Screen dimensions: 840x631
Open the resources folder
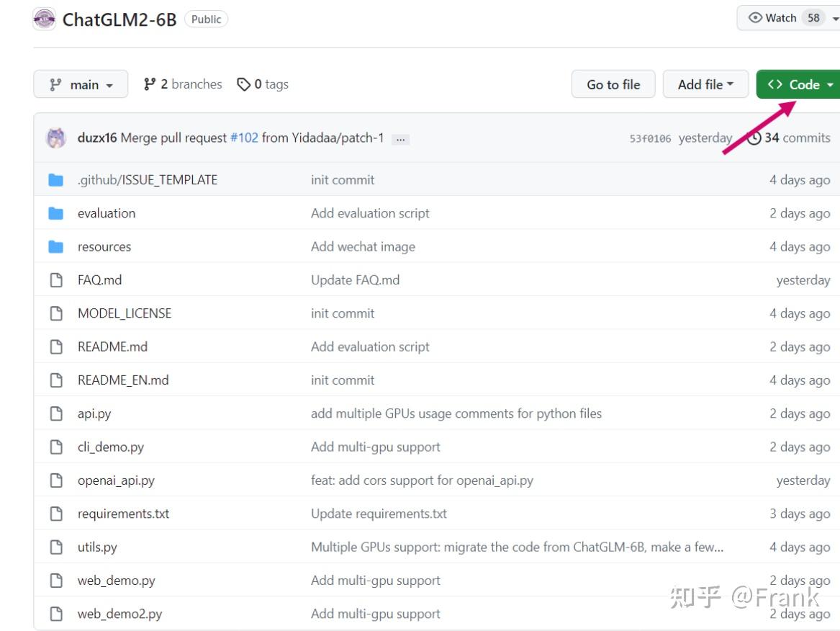104,246
